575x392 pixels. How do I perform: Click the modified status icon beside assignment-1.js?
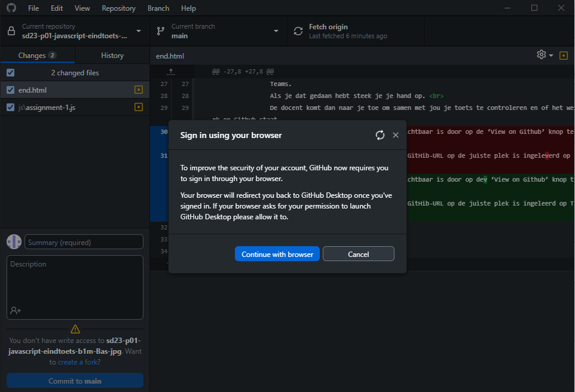pyautogui.click(x=139, y=107)
